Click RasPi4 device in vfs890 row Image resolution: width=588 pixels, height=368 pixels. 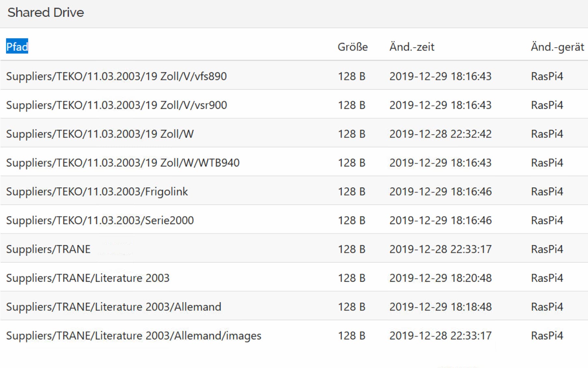tap(547, 76)
